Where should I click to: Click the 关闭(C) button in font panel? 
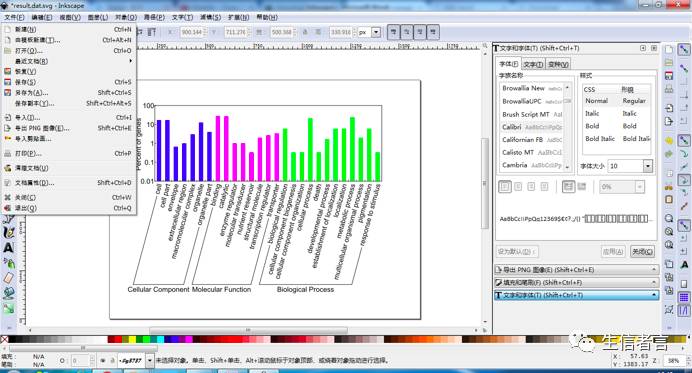click(642, 252)
